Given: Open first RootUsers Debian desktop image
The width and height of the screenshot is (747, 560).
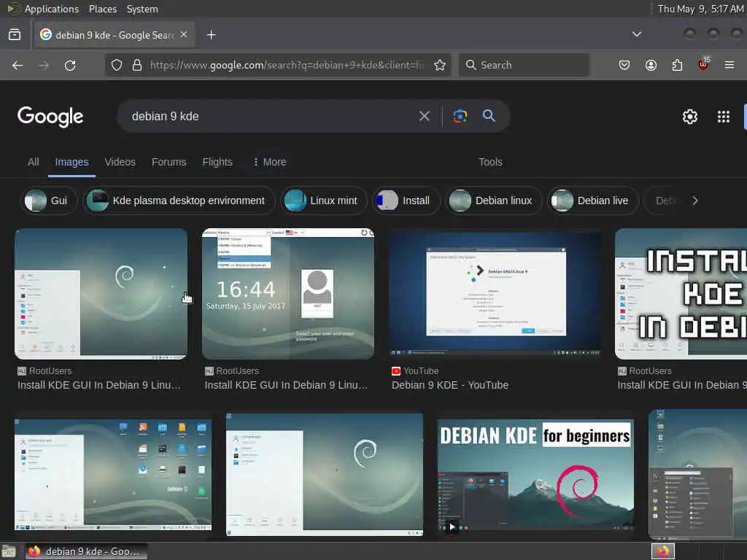Looking at the screenshot, I should (x=101, y=294).
